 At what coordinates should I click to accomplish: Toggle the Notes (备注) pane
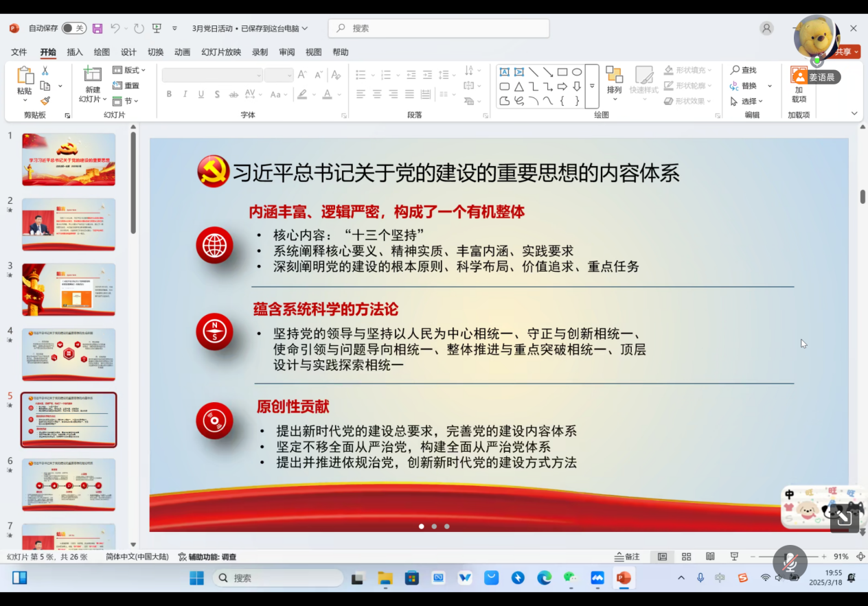pos(627,557)
